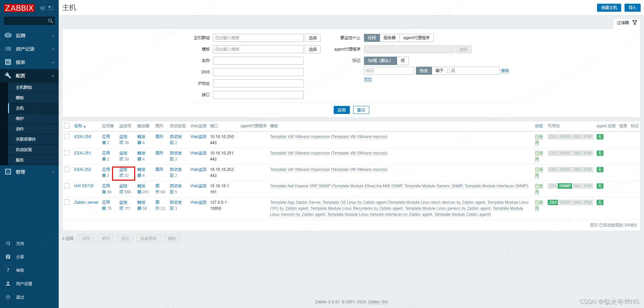Select 服务器 monitoring option
Image resolution: width=644 pixels, height=308 pixels.
coord(389,38)
